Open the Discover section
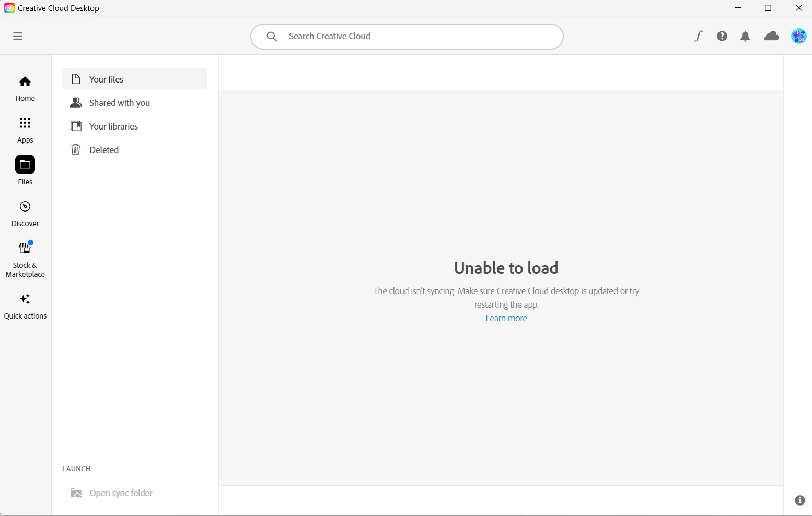The width and height of the screenshot is (812, 516). tap(25, 214)
